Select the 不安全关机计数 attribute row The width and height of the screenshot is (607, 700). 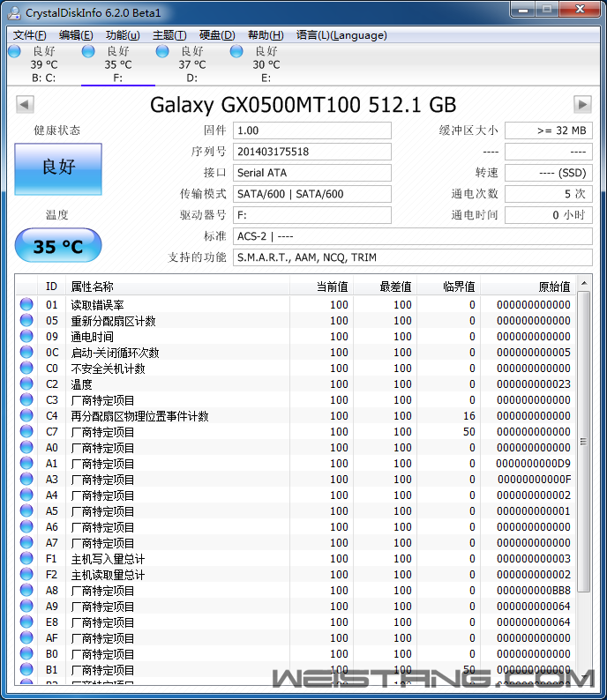tap(296, 369)
